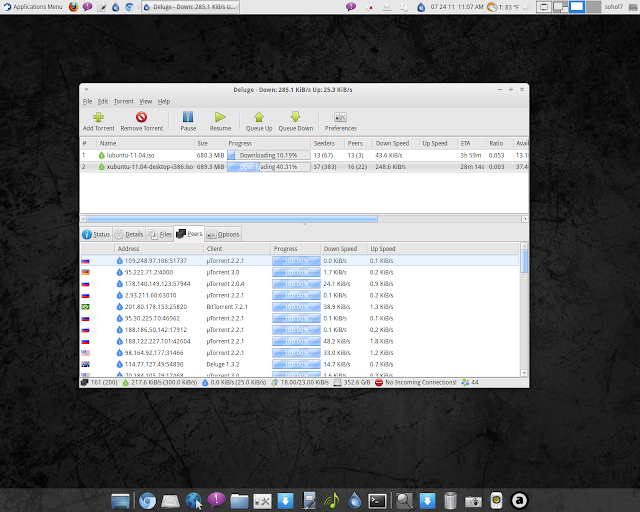The image size is (640, 512).
Task: Select the lubuntu-11.04.iso torrent row
Action: click(304, 155)
